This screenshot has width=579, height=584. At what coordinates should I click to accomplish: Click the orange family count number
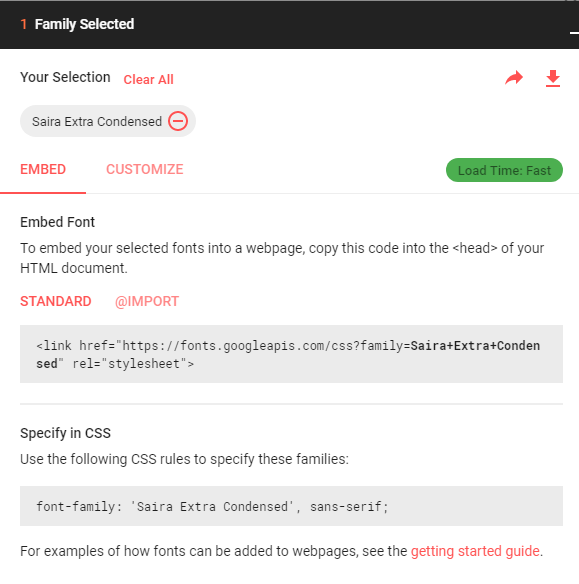coord(24,24)
